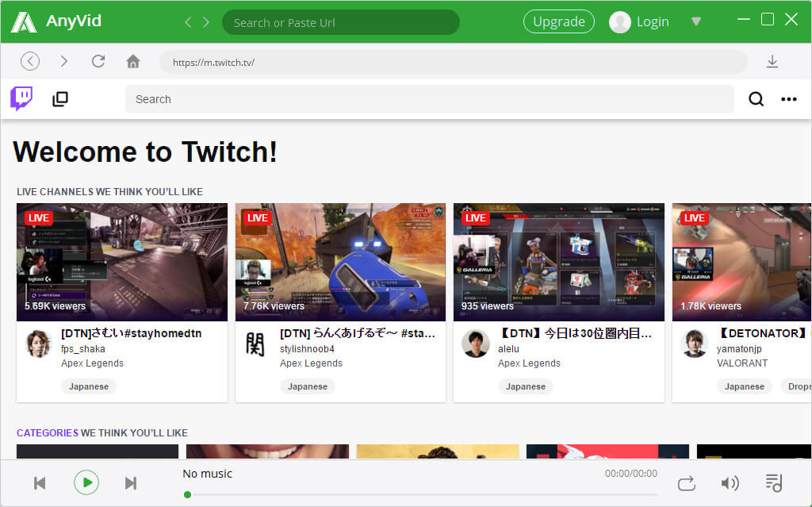Reload the page with refresh icon

(x=98, y=61)
